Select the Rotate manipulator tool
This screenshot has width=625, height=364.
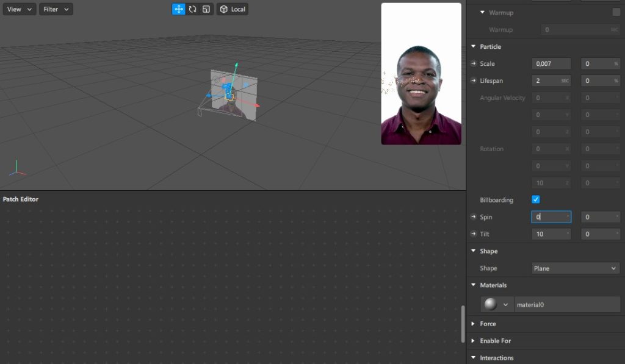click(192, 9)
